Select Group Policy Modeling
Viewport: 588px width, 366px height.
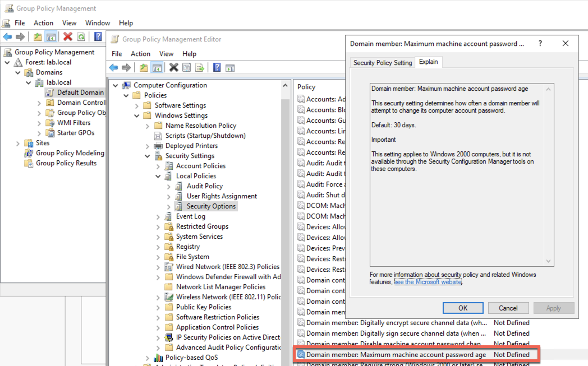[x=70, y=153]
